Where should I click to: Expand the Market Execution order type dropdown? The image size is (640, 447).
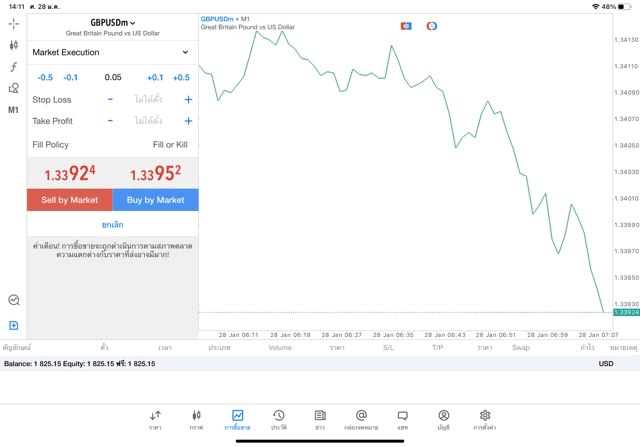pos(112,52)
